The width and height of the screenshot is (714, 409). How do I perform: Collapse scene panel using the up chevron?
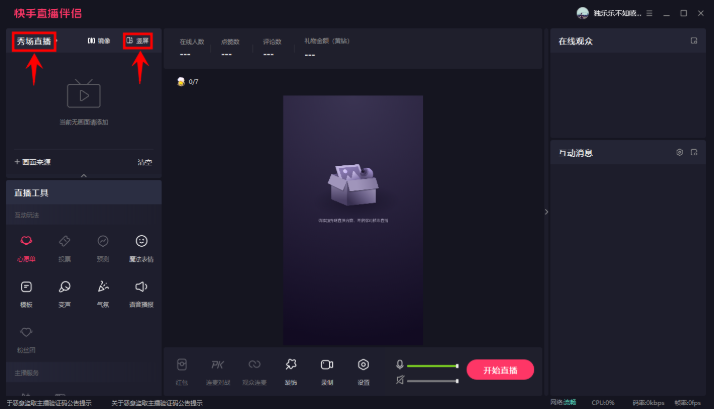tap(83, 175)
